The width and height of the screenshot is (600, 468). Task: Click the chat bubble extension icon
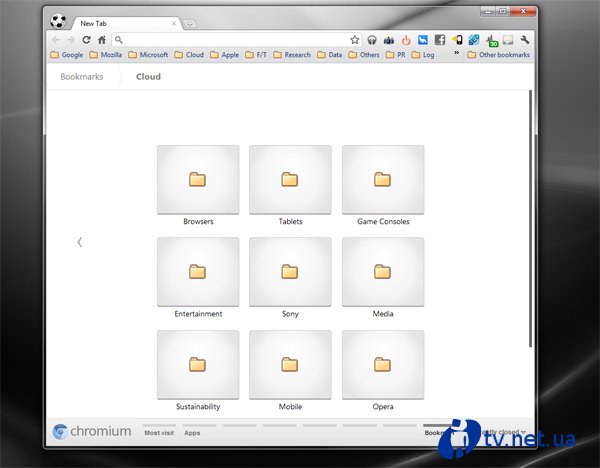[508, 40]
